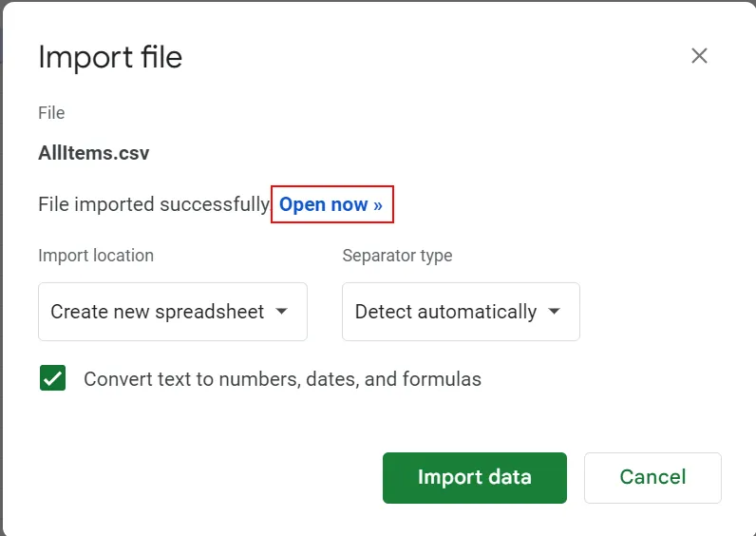Click the Convert text to numbers label
Image resolution: width=756 pixels, height=536 pixels.
click(282, 379)
